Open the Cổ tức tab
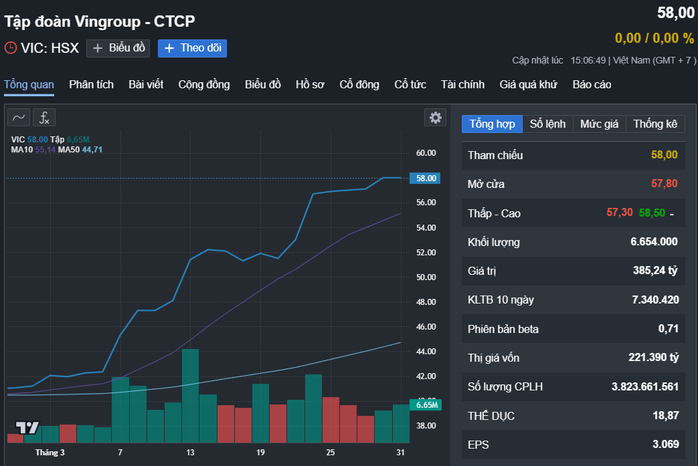This screenshot has height=466, width=698. pyautogui.click(x=410, y=85)
